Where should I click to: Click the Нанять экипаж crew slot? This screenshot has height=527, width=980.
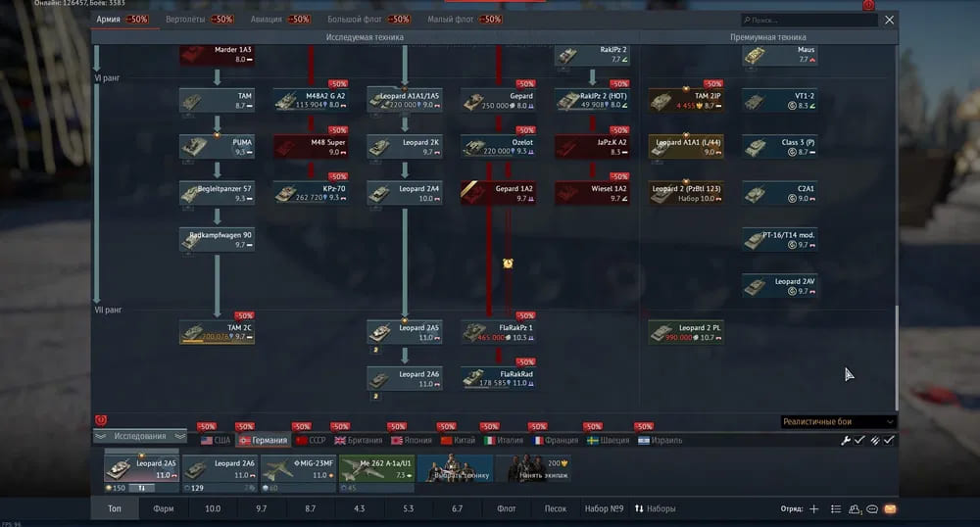[x=534, y=468]
